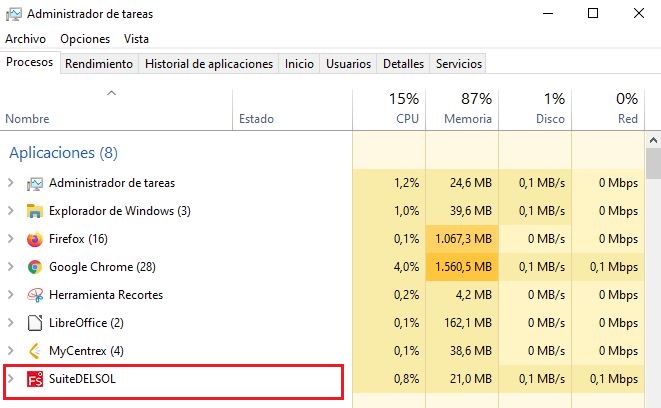The image size is (661, 408).
Task: Click the 1.560,5 MB memory value for Chrome
Action: click(x=463, y=267)
